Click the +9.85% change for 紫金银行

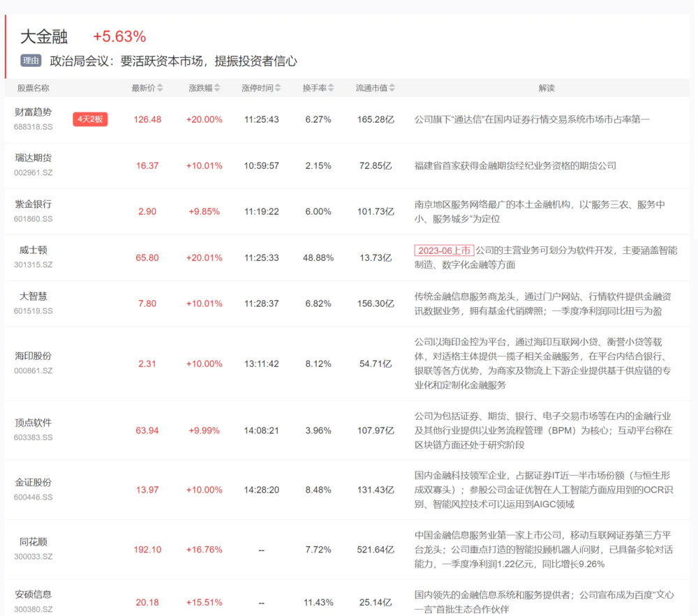205,211
